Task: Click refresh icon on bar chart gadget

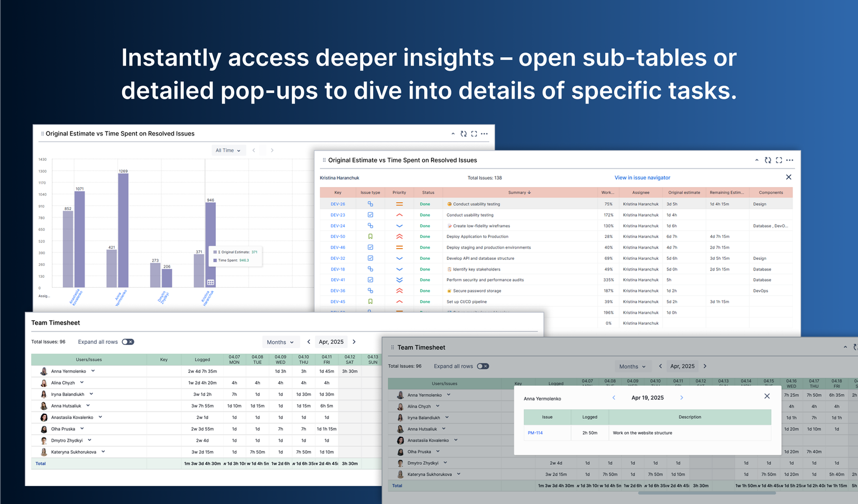Action: pyautogui.click(x=463, y=134)
